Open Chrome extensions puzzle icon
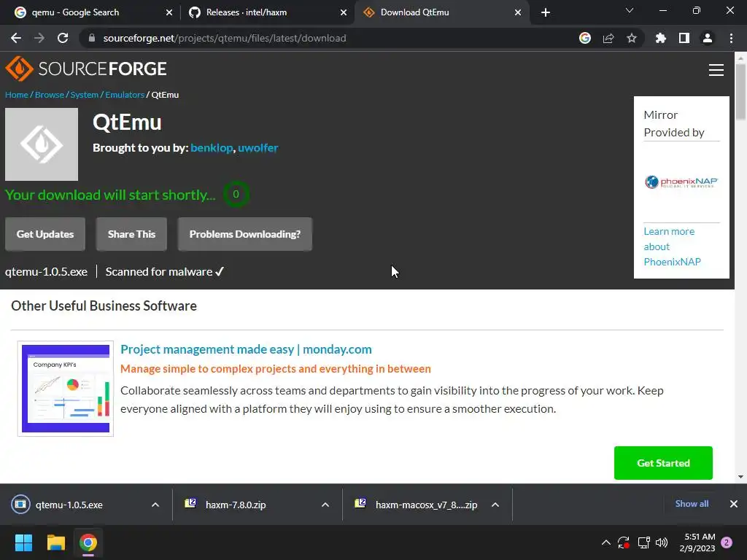Screen dimensions: 747x560 click(661, 38)
